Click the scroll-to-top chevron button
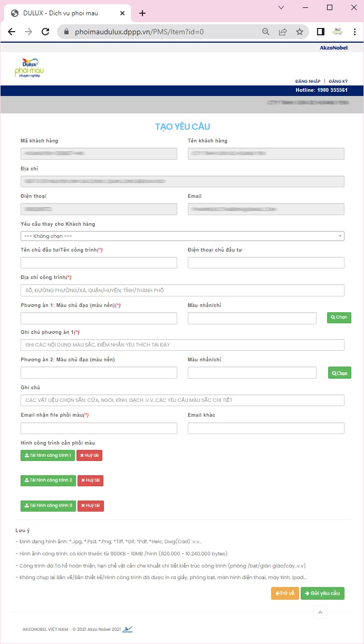 tap(320, 612)
